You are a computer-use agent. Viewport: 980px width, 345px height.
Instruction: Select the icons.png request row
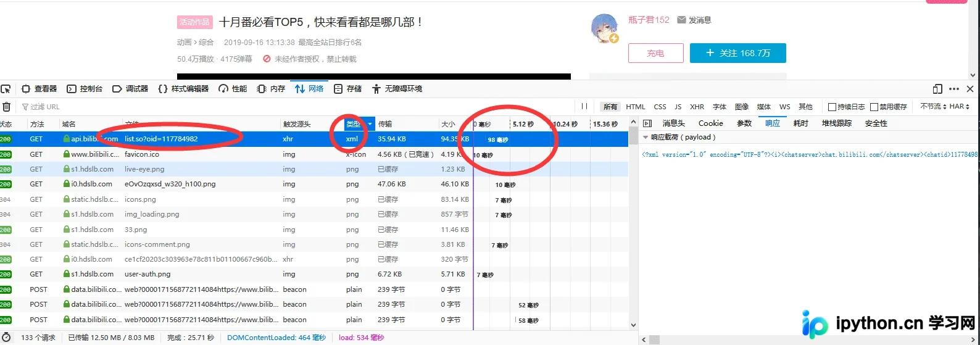tap(314, 199)
